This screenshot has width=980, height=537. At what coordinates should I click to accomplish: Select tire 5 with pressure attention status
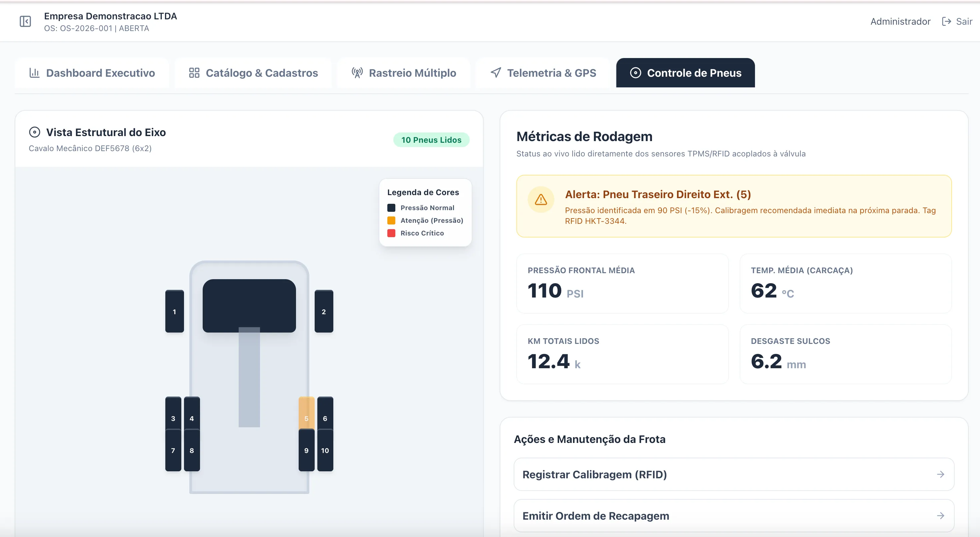pyautogui.click(x=306, y=418)
